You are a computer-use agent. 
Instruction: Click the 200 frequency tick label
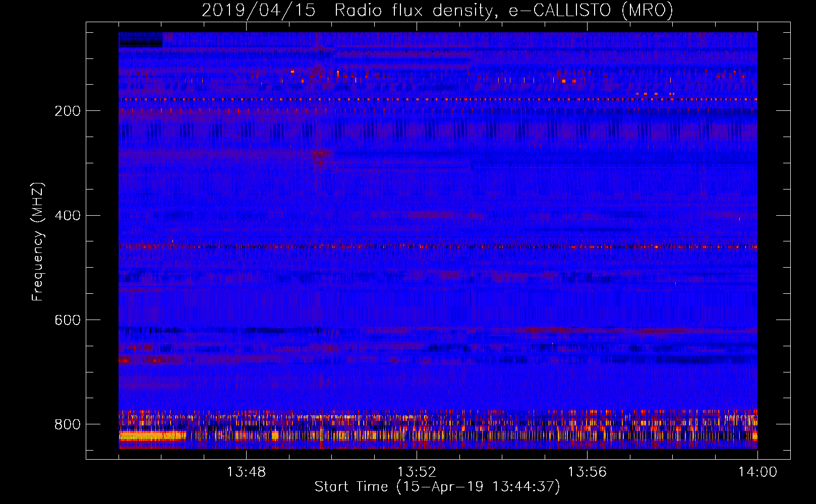tap(68, 111)
